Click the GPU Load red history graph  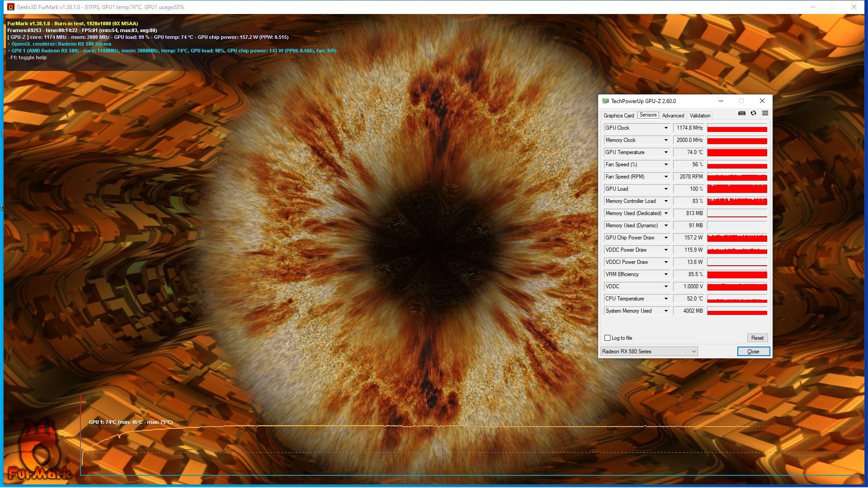737,189
